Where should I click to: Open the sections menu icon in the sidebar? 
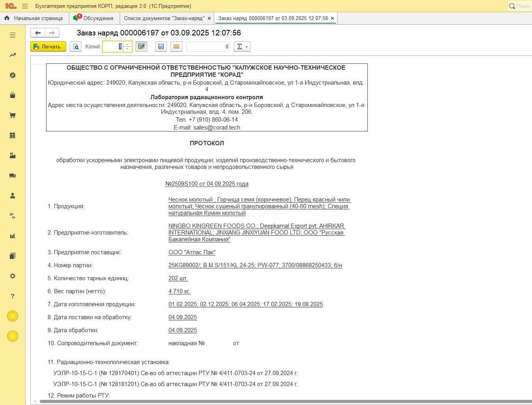coord(13,35)
